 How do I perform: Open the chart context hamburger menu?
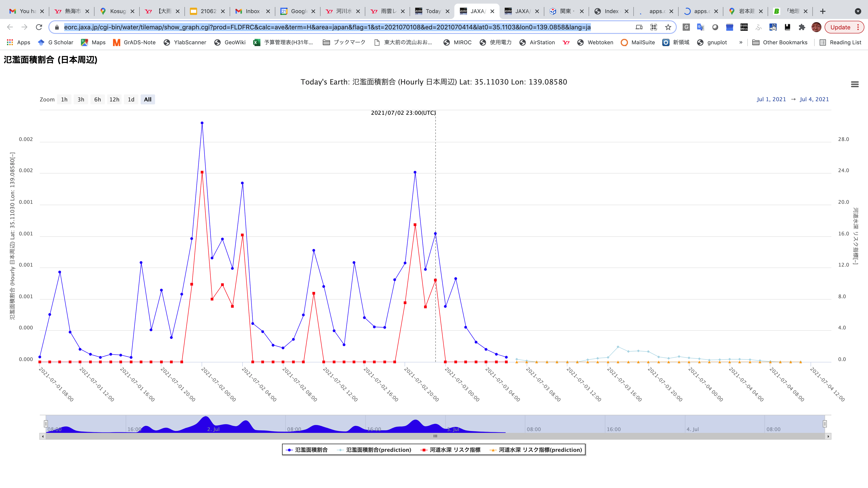click(854, 84)
